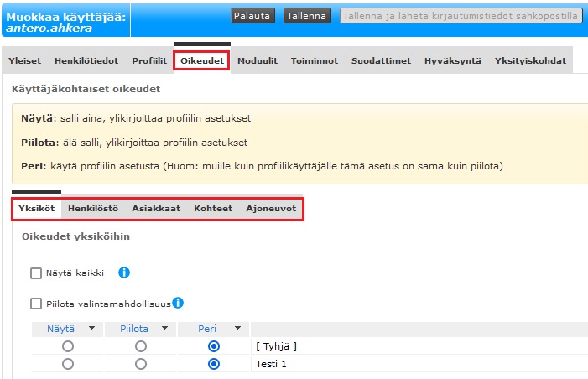Image resolution: width=588 pixels, height=379 pixels.
Task: Enable the Näytä kaikki checkbox
Action: point(36,273)
